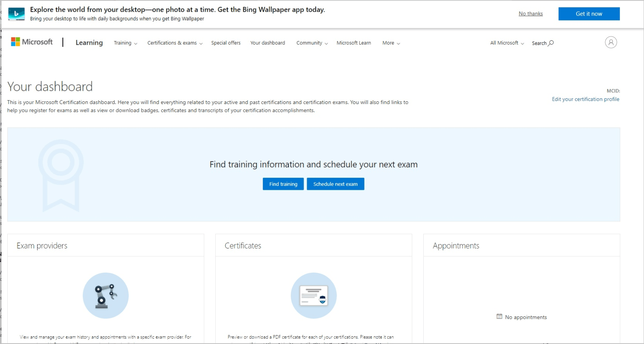The height and width of the screenshot is (344, 644).
Task: Click the MCID label
Action: (613, 91)
